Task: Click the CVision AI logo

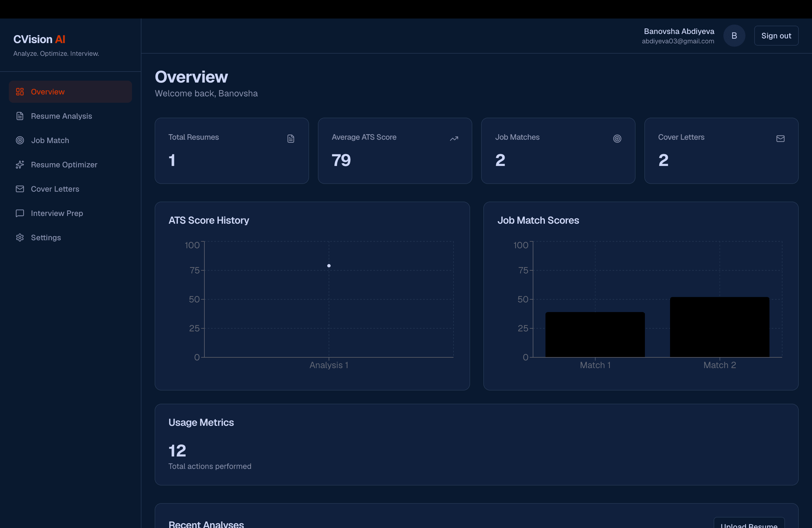Action: (39, 39)
